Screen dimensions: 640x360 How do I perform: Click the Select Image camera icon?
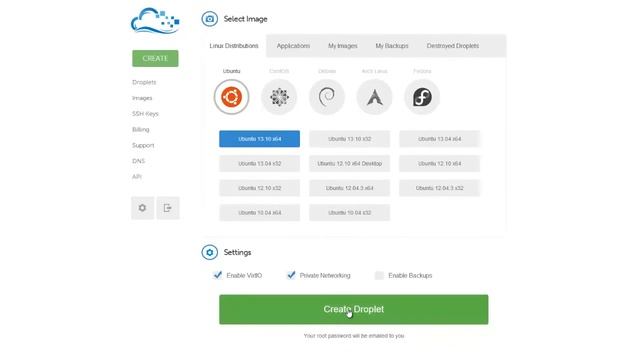tap(209, 19)
